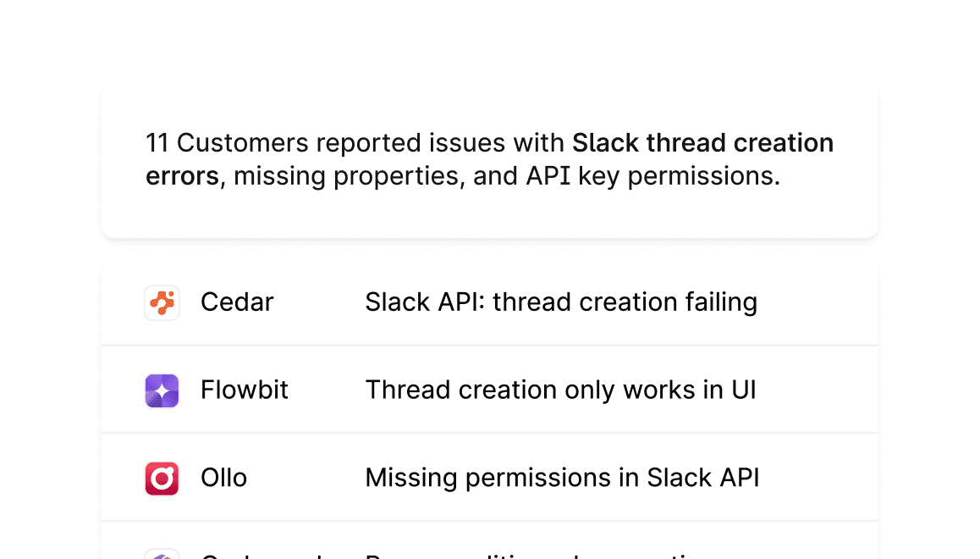Screen dimensions: 980x559
Task: Click the purple Flowbit sparkle icon
Action: click(x=162, y=390)
